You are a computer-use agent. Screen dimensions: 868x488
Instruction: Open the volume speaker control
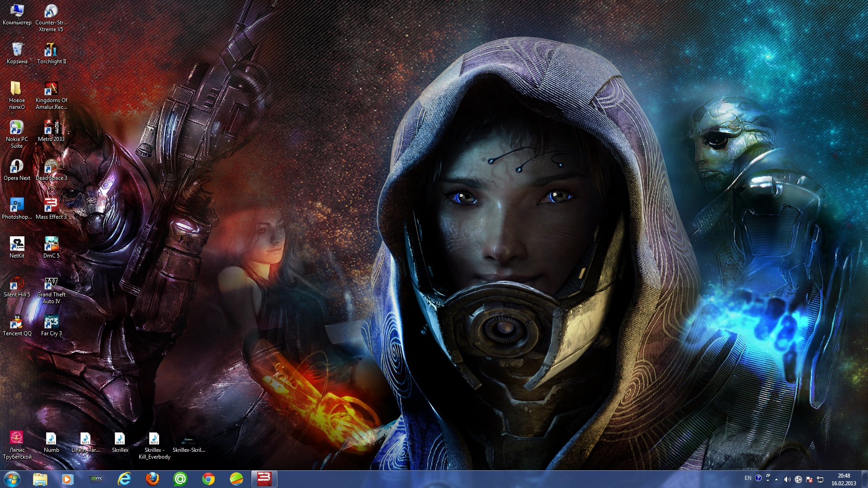coord(787,479)
